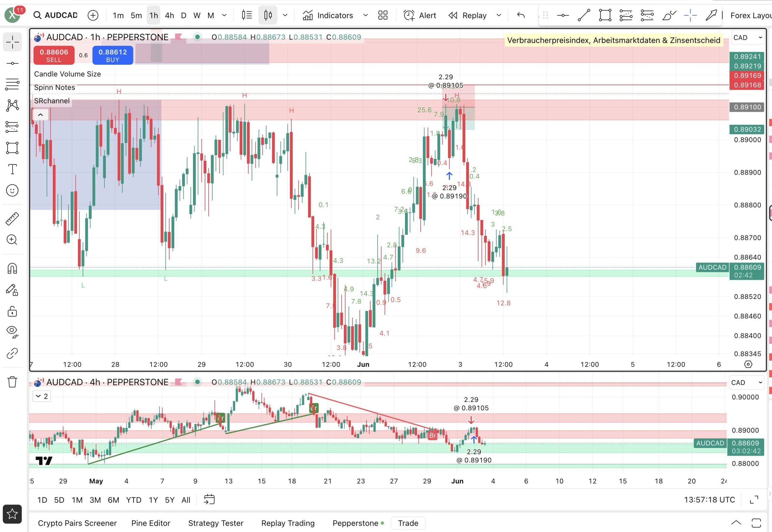The width and height of the screenshot is (772, 532).
Task: Click the blue BUY 0.88612 button
Action: tap(113, 55)
